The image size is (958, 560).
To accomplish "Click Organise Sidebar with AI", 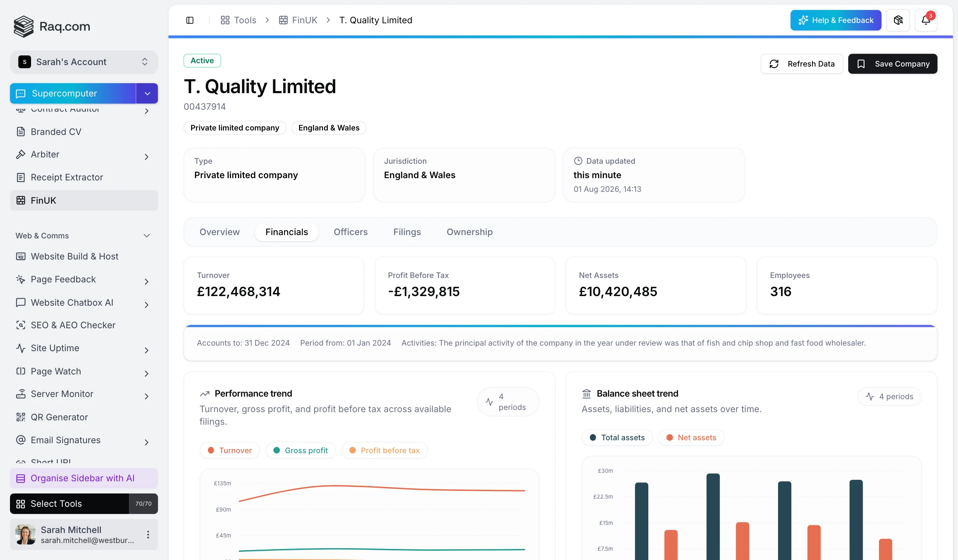I will (x=84, y=478).
